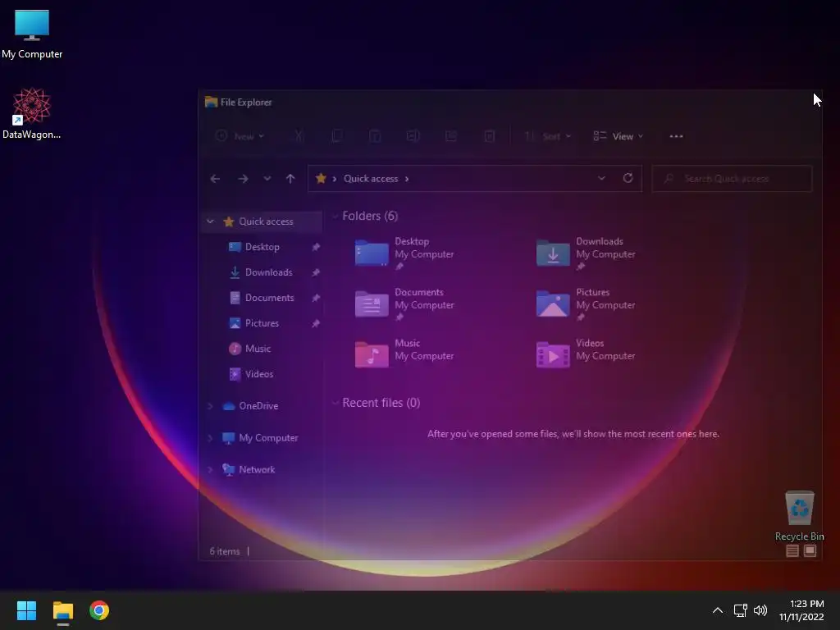Select the Recycle Bin desktop icon

[x=799, y=516]
